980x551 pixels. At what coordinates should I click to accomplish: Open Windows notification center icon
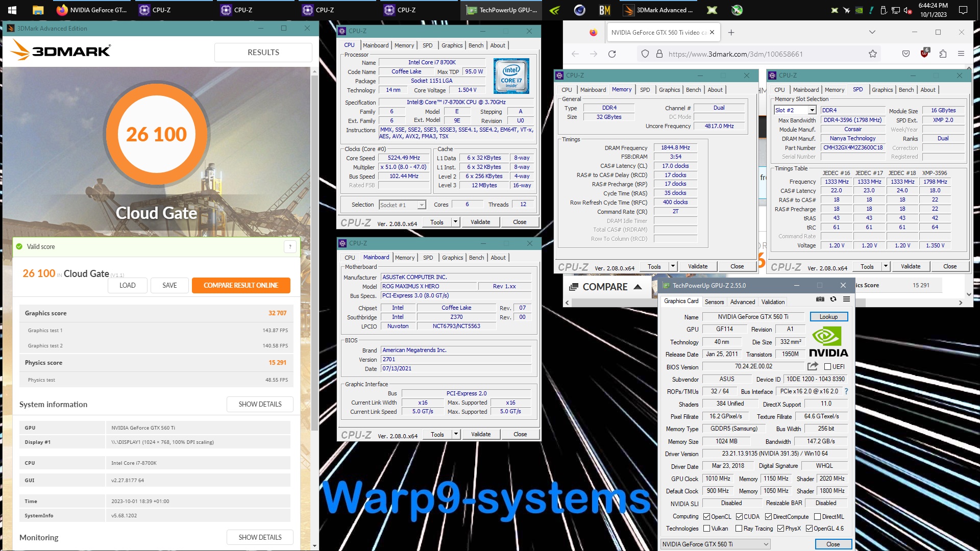(963, 10)
